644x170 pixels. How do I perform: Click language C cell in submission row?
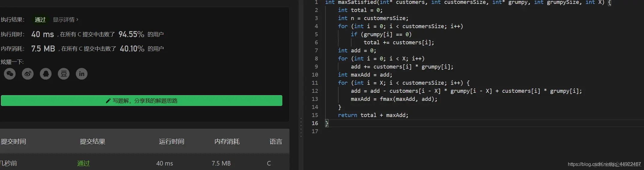coord(269,163)
